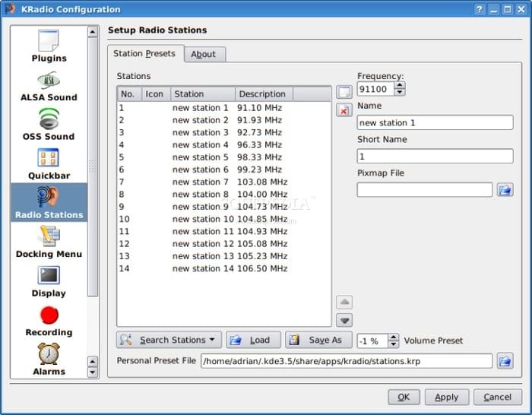The image size is (532, 415).
Task: Click the Volume Preset value field
Action: (x=372, y=341)
